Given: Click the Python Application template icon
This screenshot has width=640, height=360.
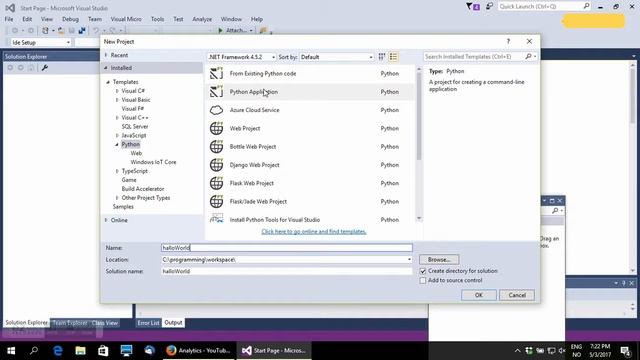Looking at the screenshot, I should (216, 92).
